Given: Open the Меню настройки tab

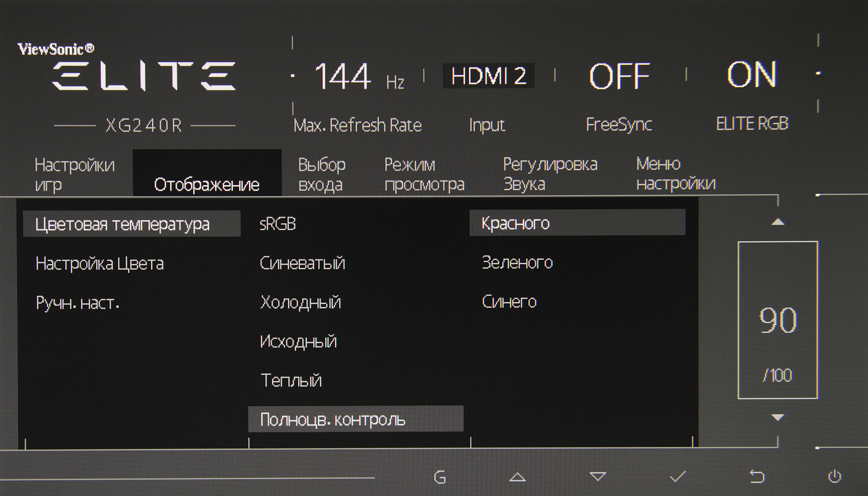Looking at the screenshot, I should coord(676,174).
